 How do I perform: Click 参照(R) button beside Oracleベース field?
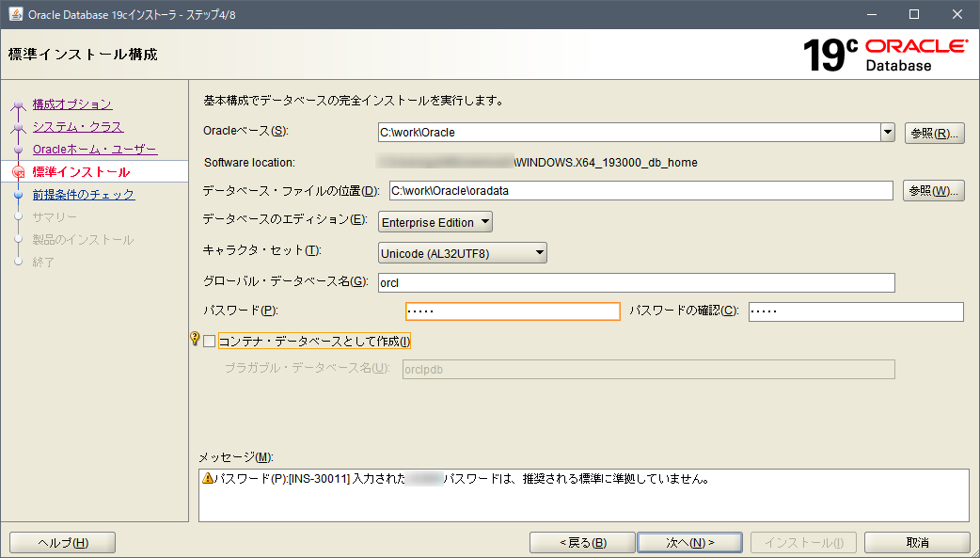point(933,132)
